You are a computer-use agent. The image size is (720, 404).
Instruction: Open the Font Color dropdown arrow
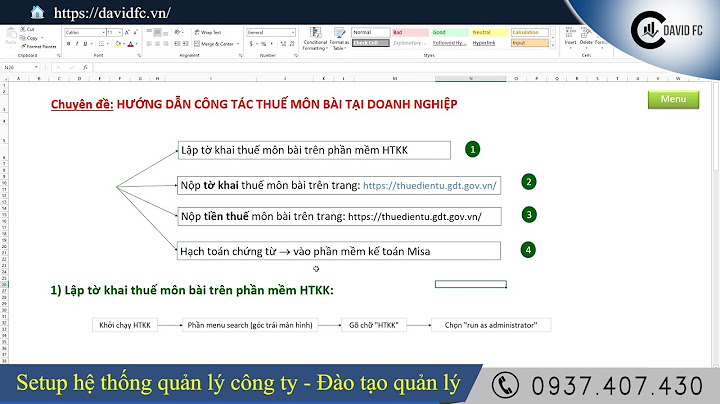(x=136, y=44)
